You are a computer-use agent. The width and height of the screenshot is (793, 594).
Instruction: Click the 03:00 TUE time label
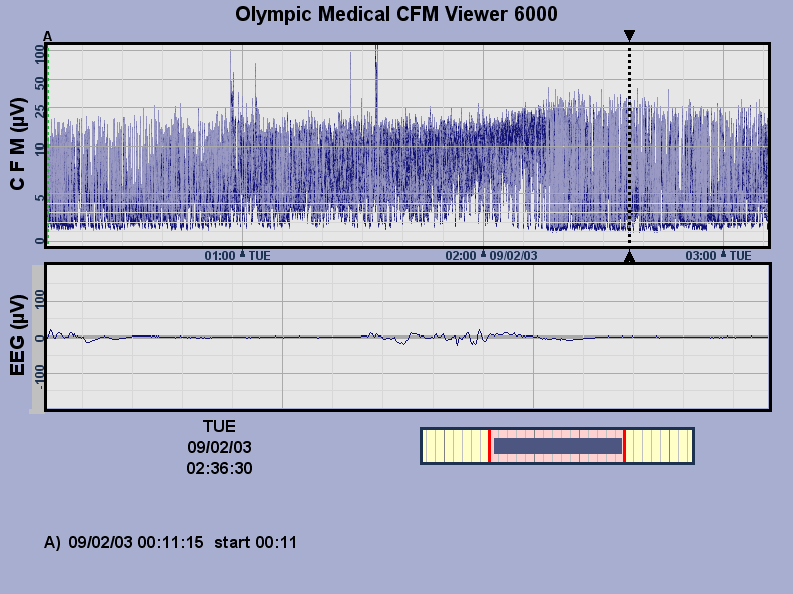click(x=718, y=256)
